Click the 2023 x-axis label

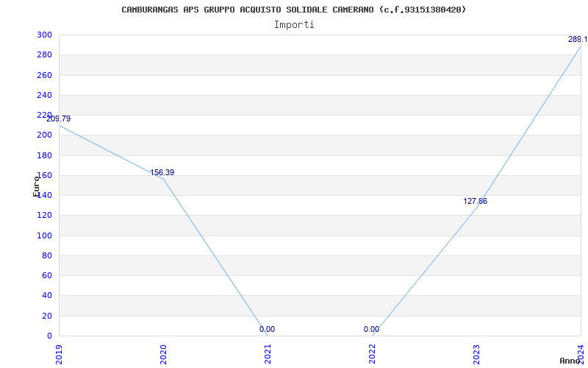click(476, 355)
